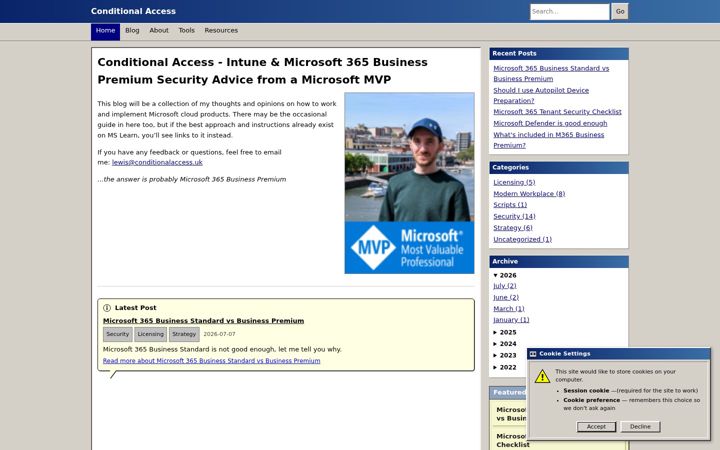Collapse the 2026 archive year
Screen dimensions: 720x450
tap(505, 276)
